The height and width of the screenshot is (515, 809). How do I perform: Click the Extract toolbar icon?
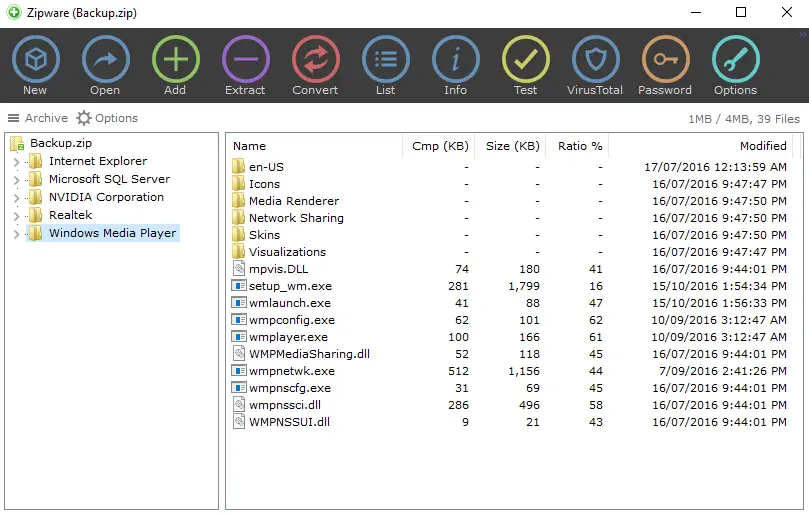tap(245, 60)
